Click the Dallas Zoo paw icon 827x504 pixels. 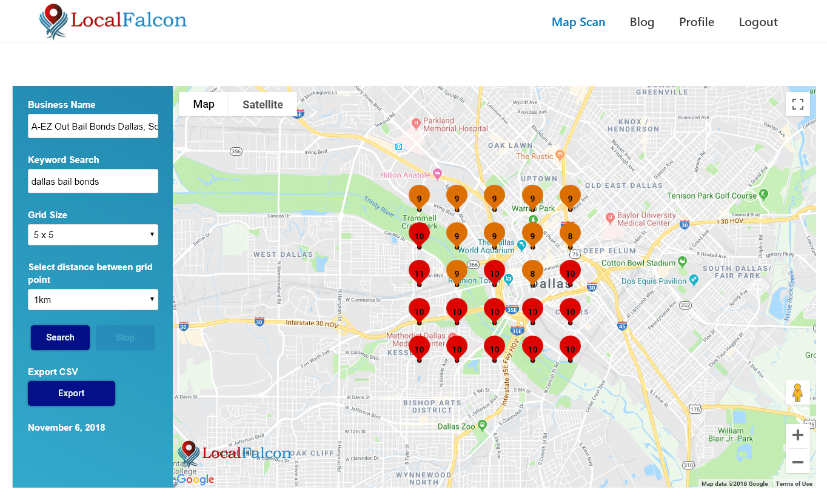tap(482, 425)
